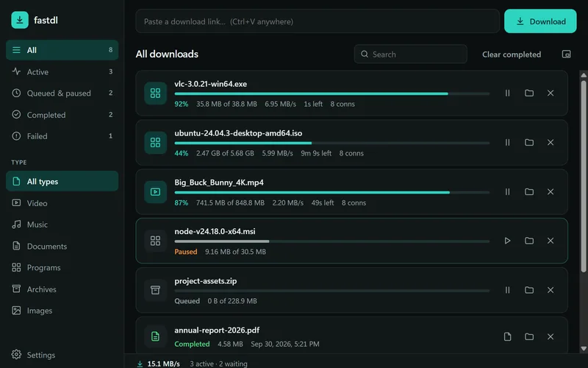Click the downloads list vertical scrollbar
Image resolution: width=588 pixels, height=368 pixels.
click(x=584, y=176)
